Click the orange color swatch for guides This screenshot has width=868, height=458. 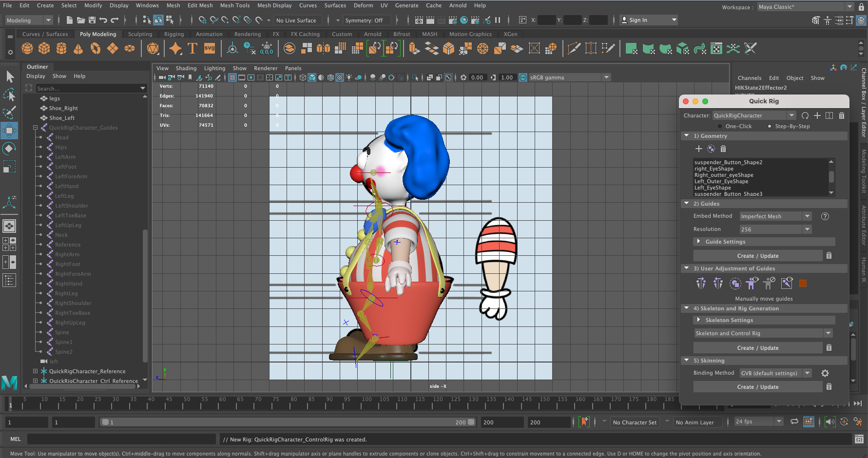[x=803, y=283]
